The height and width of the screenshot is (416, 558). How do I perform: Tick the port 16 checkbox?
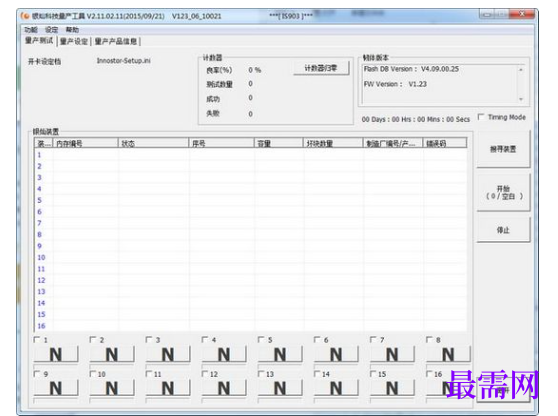[x=429, y=374]
